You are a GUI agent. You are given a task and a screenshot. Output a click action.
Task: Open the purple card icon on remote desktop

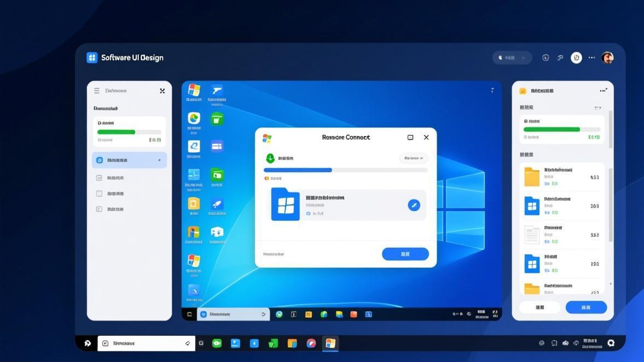[217, 147]
